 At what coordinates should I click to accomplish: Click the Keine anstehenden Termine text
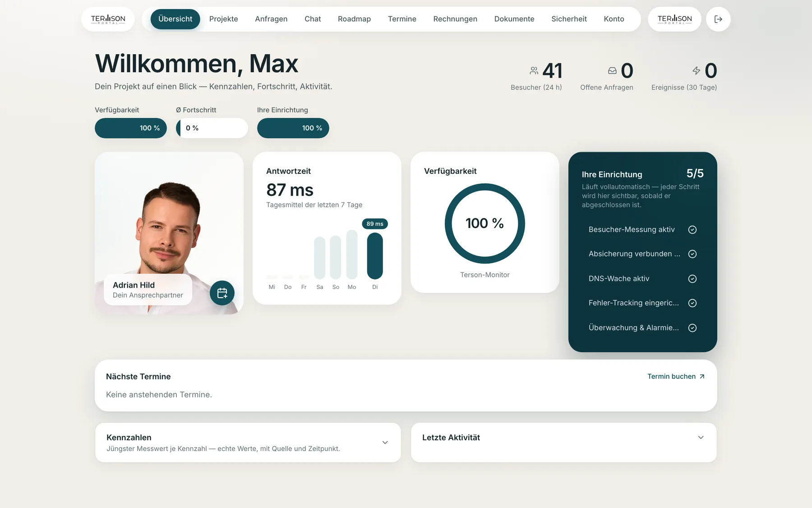pos(159,395)
